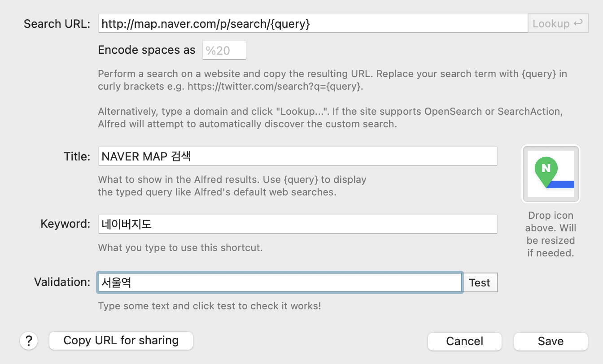Click the "Perform a search on a website" description
The height and width of the screenshot is (364, 603).
332,80
